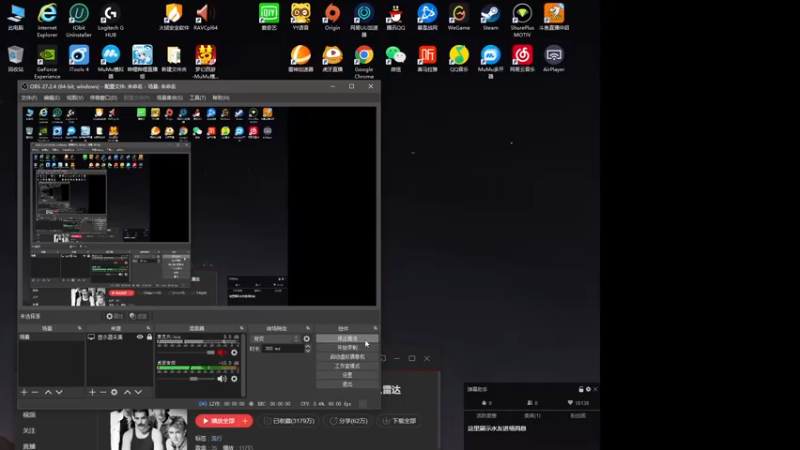The image size is (800, 450).
Task: Undock the 混音器 panel via header icon
Action: [241, 328]
